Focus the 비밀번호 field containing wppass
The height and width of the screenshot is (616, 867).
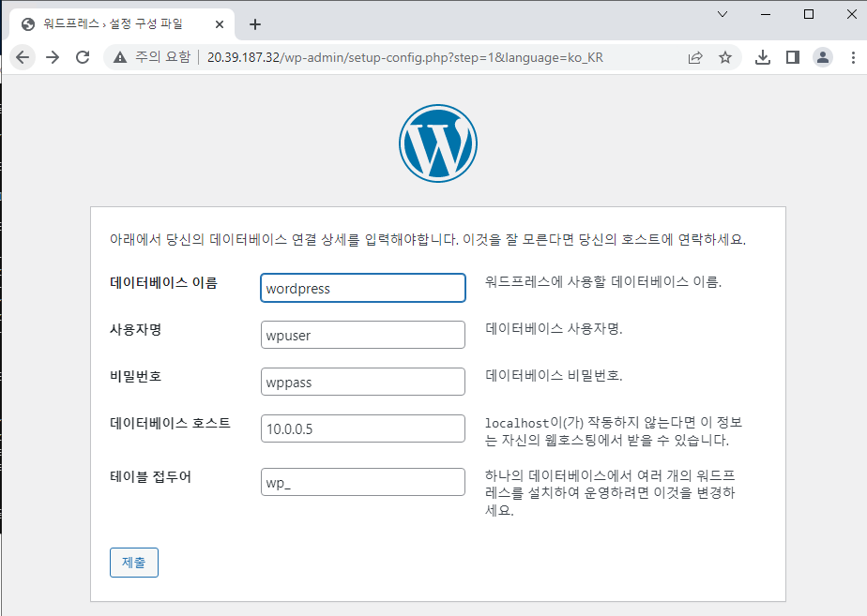pyautogui.click(x=363, y=382)
